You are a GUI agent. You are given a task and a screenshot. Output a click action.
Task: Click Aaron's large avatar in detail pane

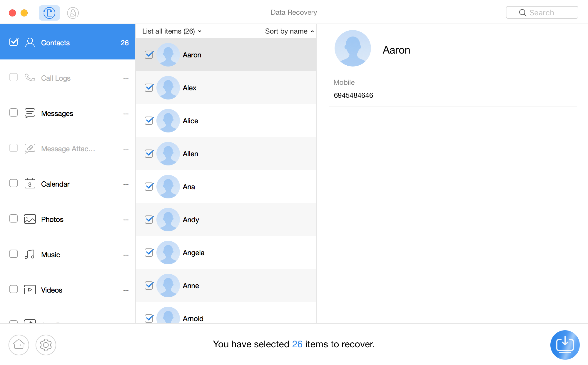pyautogui.click(x=353, y=49)
